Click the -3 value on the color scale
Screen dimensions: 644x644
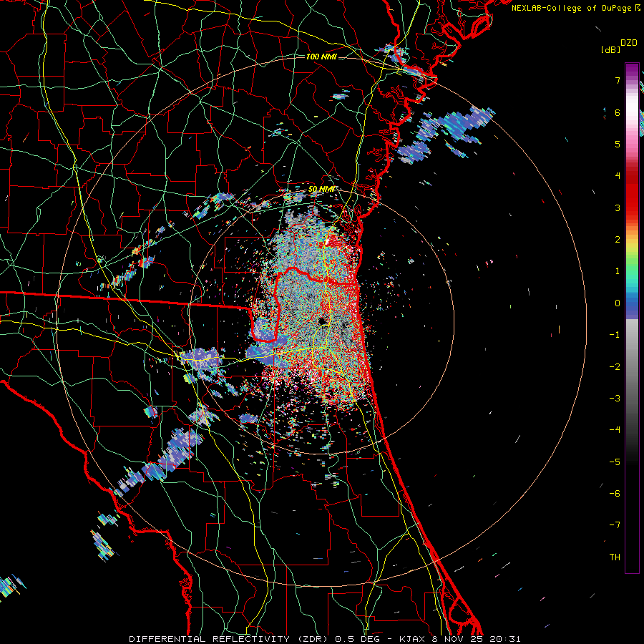[x=615, y=399]
